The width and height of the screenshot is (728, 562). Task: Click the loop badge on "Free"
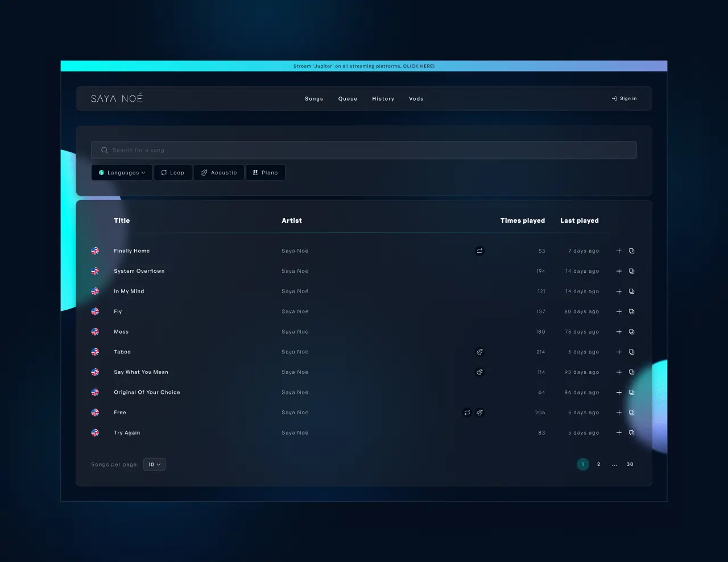(467, 413)
